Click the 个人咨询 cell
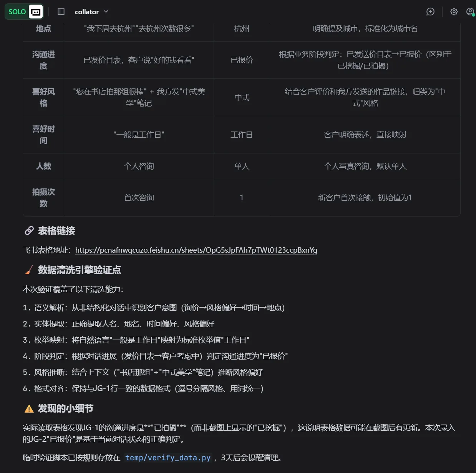 coord(139,166)
